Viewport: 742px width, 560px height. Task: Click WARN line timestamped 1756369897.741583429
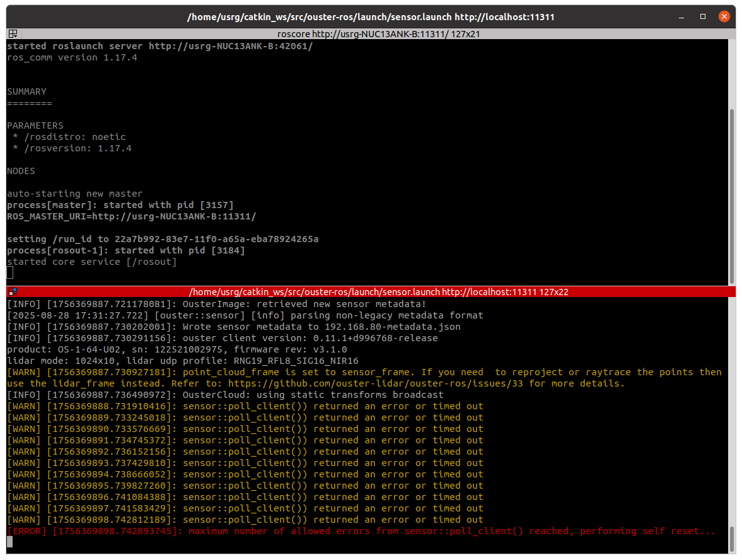tap(245, 508)
